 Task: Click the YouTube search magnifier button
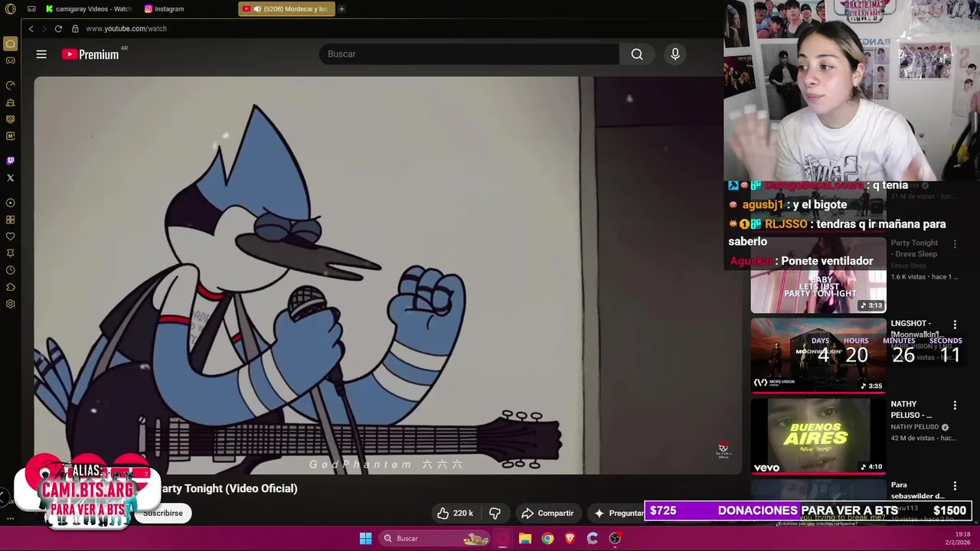tap(637, 54)
